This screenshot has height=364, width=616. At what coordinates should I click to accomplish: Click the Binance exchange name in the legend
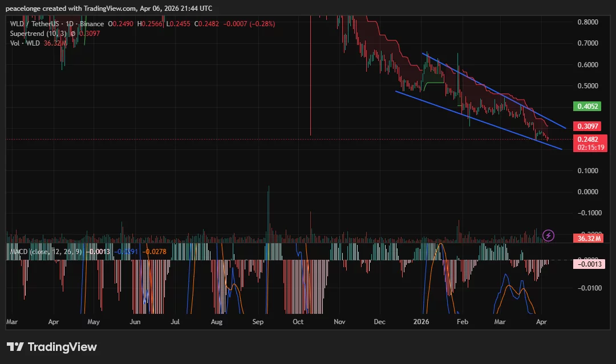click(x=91, y=24)
